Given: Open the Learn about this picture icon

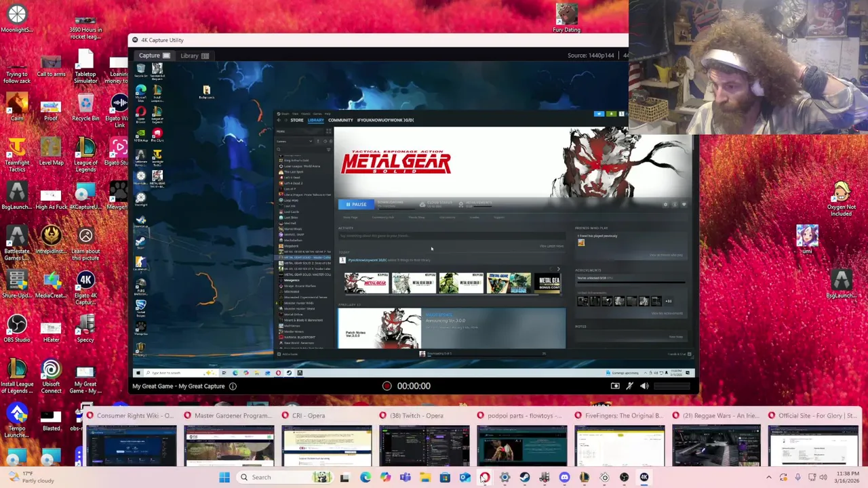Looking at the screenshot, I should point(85,244).
